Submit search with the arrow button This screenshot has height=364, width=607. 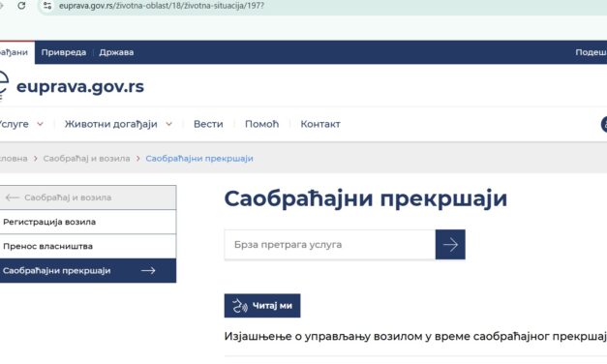[x=450, y=245]
